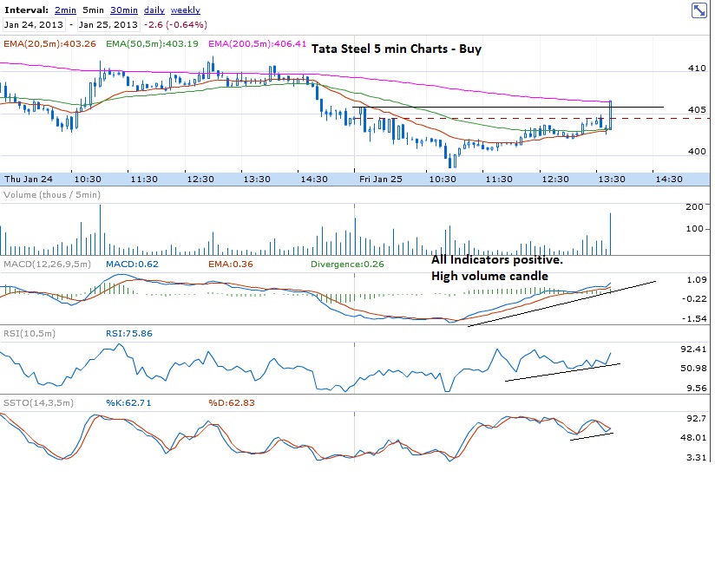This screenshot has width=715, height=588.
Task: Click the 410 price axis label
Action: pos(697,68)
